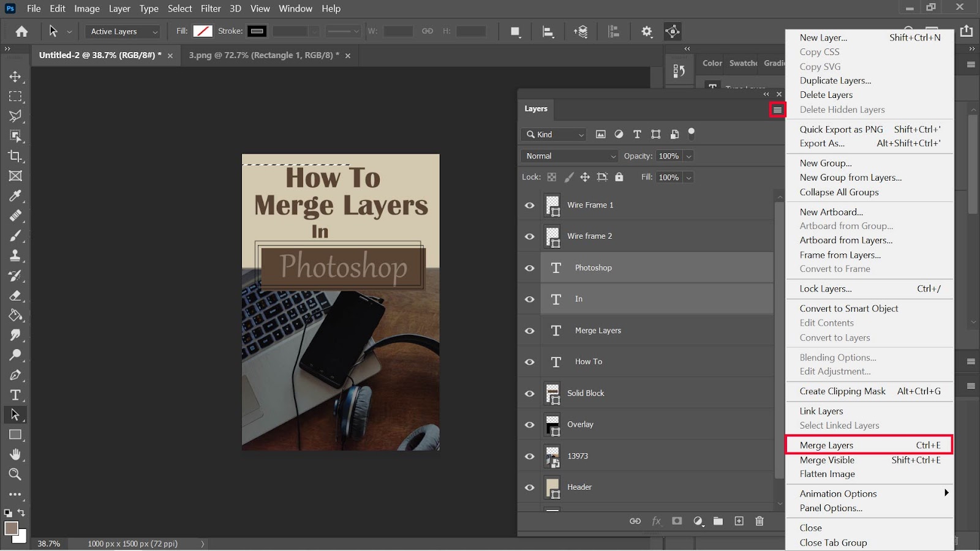Click the create new group folder icon

click(718, 521)
